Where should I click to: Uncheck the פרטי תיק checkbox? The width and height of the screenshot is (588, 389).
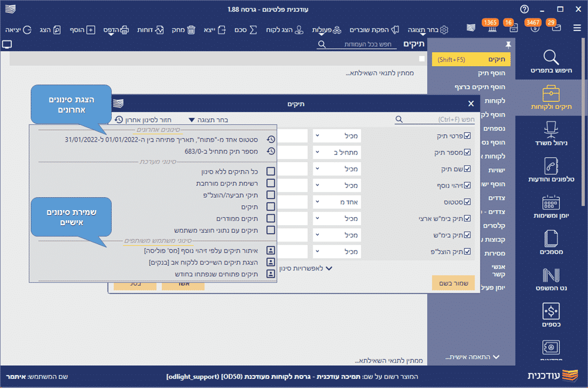tap(467, 136)
